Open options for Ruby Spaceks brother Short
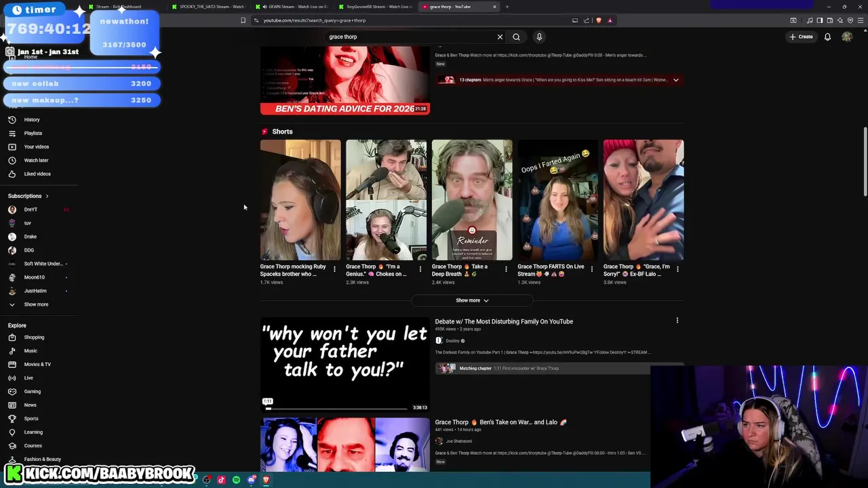The height and width of the screenshot is (488, 868). (x=334, y=269)
